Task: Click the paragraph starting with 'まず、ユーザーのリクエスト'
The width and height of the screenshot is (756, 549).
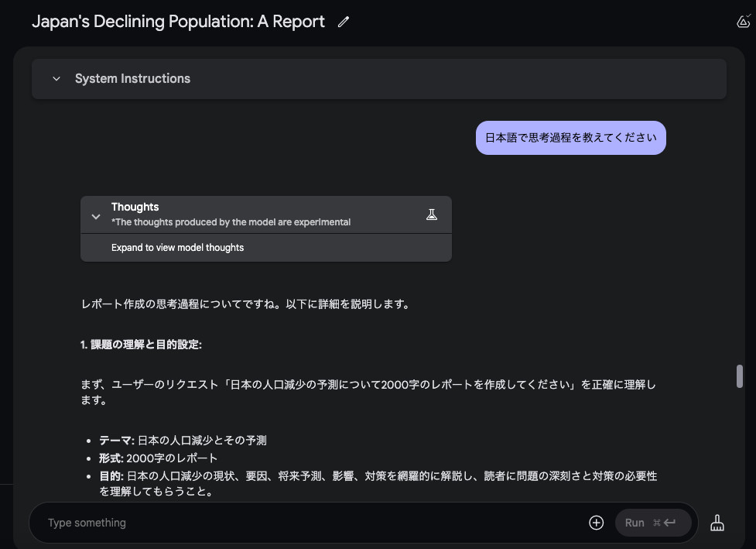Action: pyautogui.click(x=368, y=393)
